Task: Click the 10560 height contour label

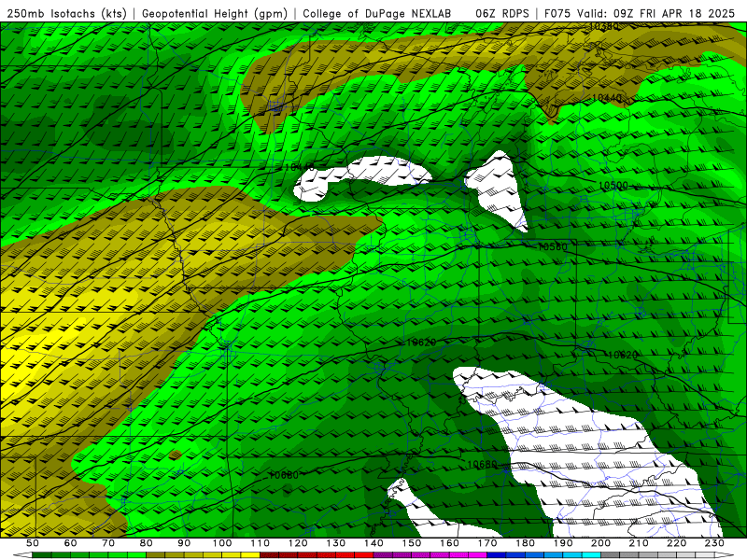Action: click(x=553, y=246)
